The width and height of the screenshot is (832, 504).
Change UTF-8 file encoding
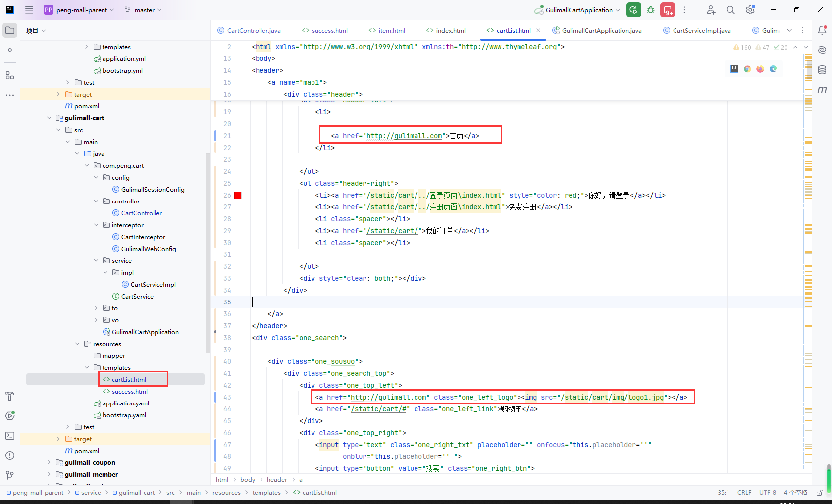(x=768, y=493)
